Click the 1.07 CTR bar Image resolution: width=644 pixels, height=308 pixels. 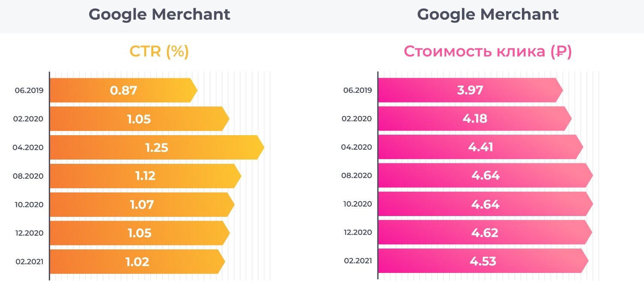142,204
